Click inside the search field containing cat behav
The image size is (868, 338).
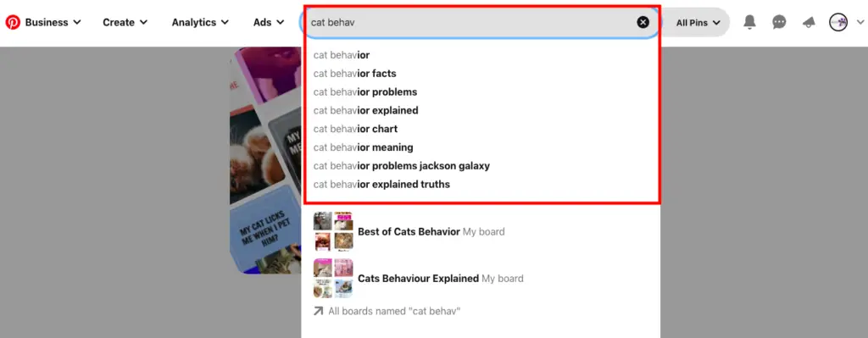click(x=470, y=22)
